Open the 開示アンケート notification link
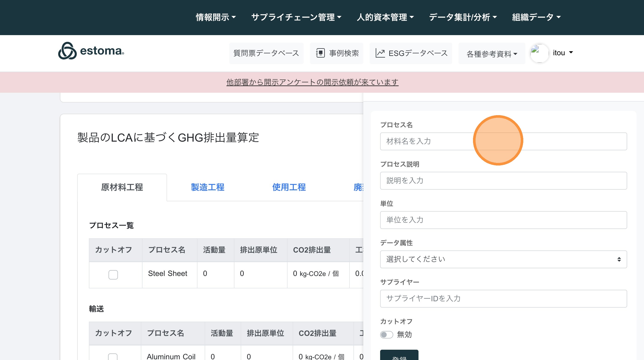644x360 pixels. point(312,82)
